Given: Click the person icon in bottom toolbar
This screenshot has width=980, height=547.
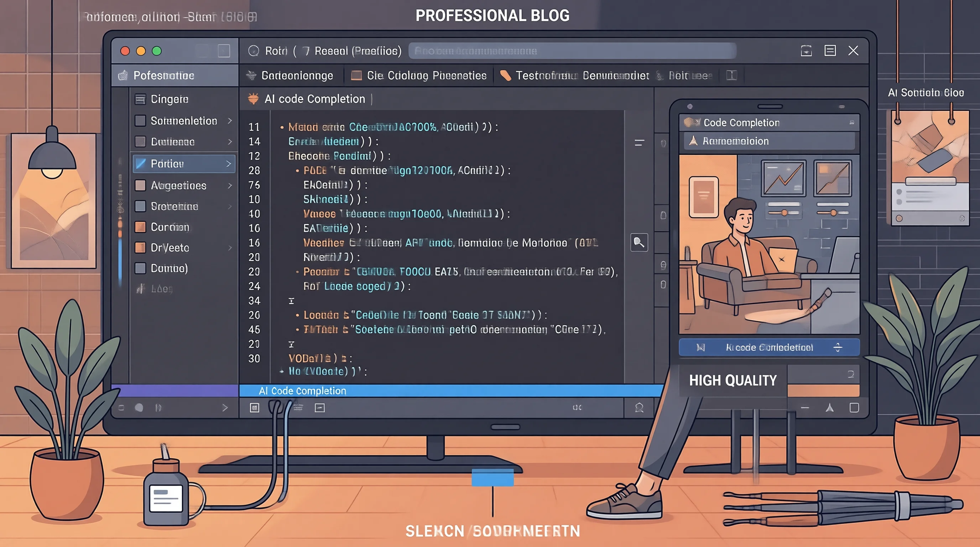Looking at the screenshot, I should tap(639, 408).
